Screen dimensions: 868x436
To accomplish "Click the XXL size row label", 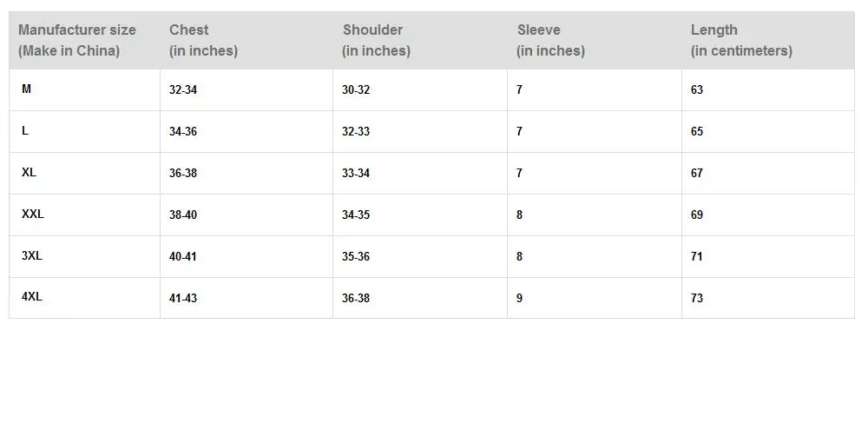I will coord(33,215).
